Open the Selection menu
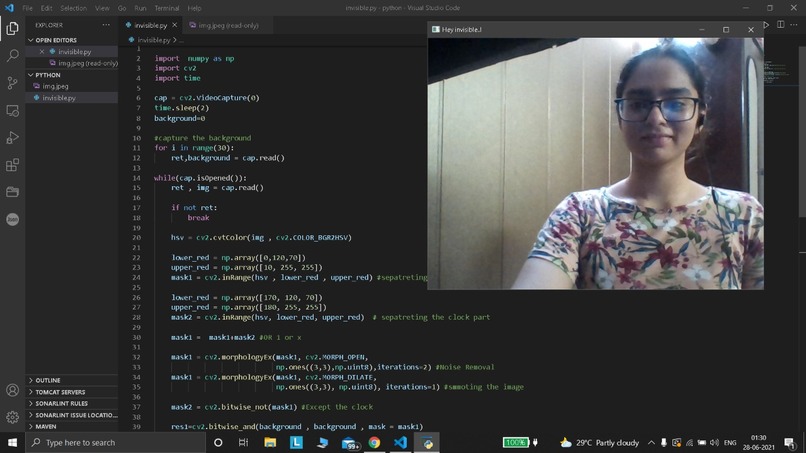This screenshot has height=453, width=806. point(74,8)
